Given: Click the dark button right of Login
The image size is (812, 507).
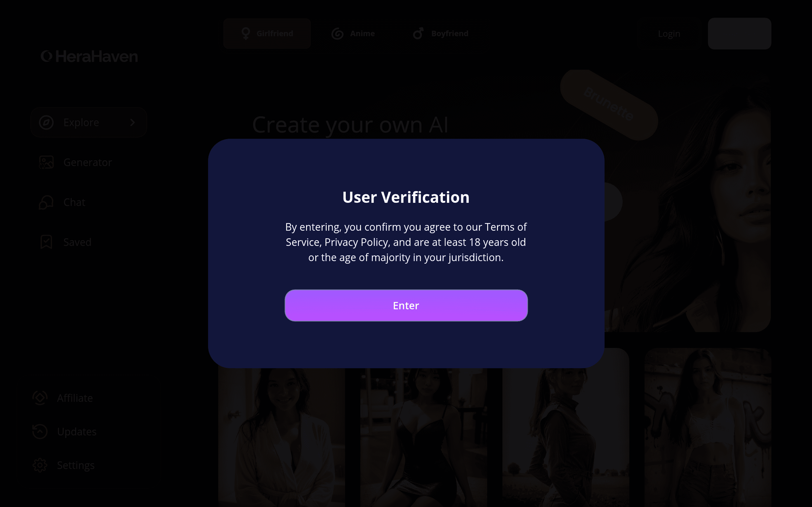Looking at the screenshot, I should pyautogui.click(x=740, y=34).
